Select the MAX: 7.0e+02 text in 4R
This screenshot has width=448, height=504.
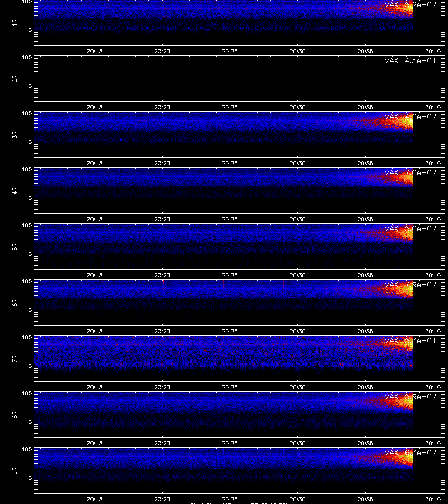tap(410, 172)
